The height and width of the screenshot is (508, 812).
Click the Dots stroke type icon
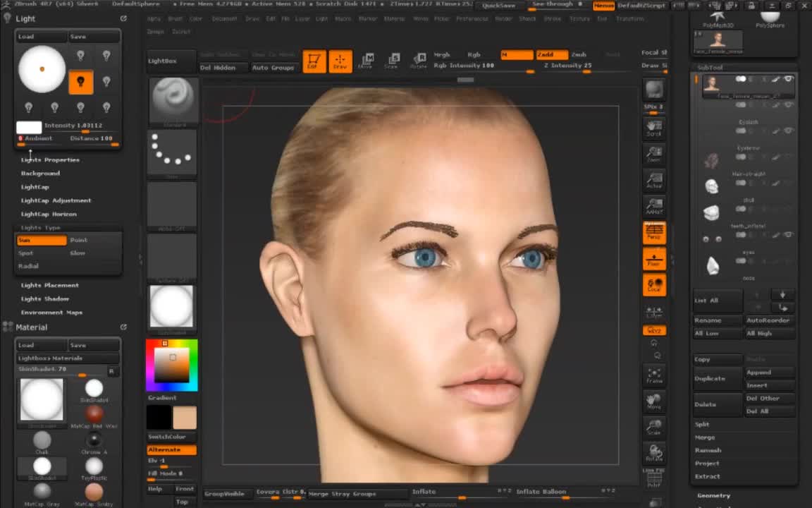tap(173, 150)
